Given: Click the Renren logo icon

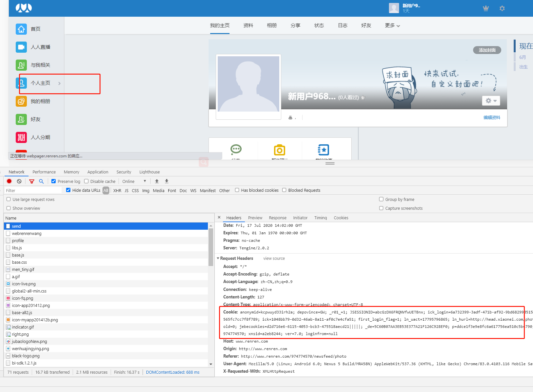Looking at the screenshot, I should pyautogui.click(x=24, y=8).
